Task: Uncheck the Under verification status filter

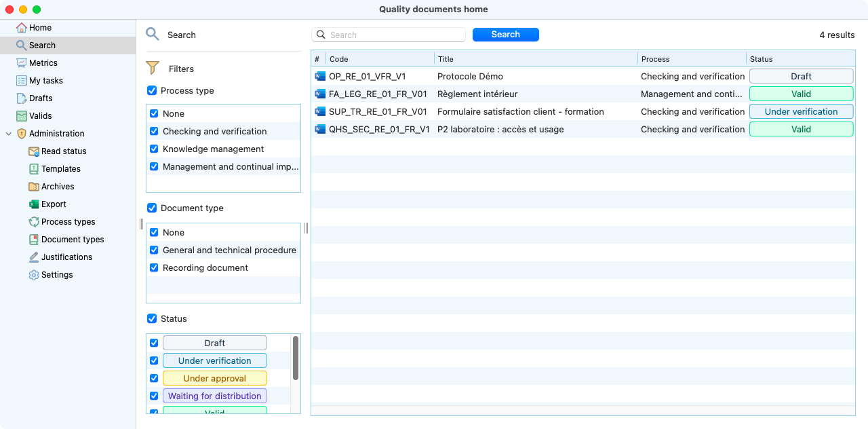Action: coord(154,360)
